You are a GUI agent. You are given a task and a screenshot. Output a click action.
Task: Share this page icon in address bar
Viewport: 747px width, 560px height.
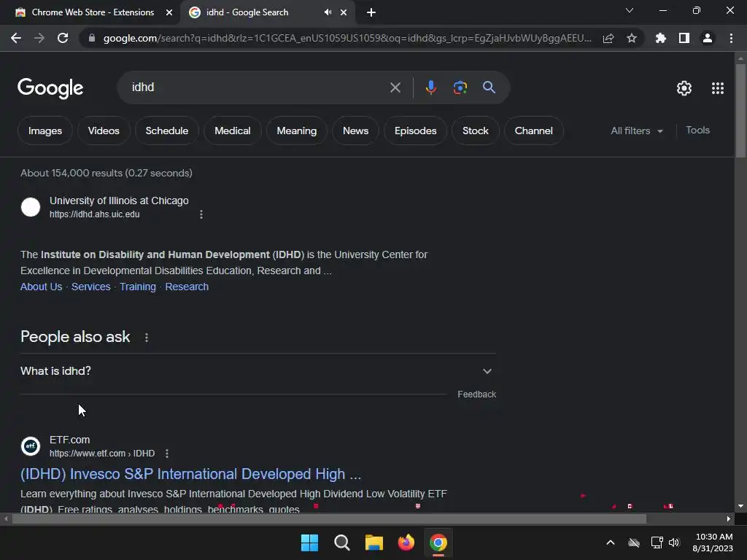[608, 38]
